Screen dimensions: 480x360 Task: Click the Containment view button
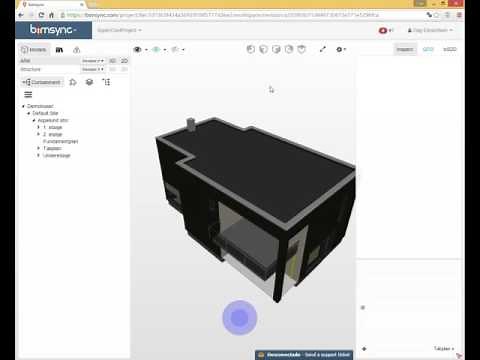[41, 82]
